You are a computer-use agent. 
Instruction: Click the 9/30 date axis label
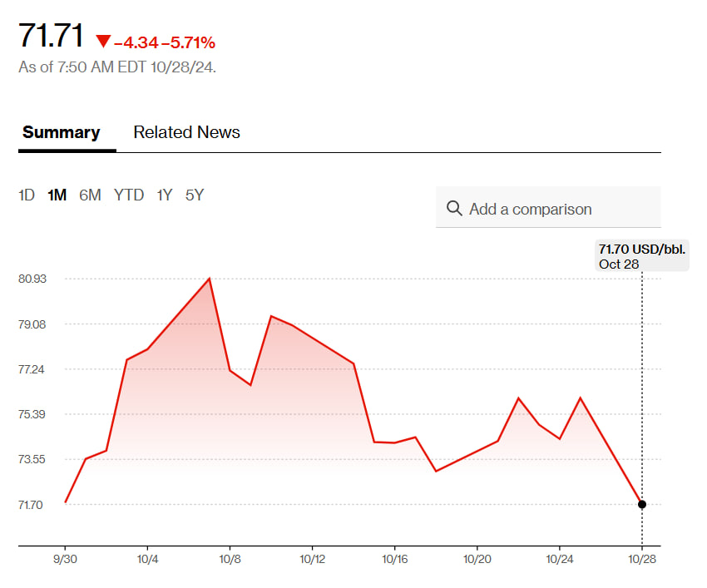click(66, 559)
